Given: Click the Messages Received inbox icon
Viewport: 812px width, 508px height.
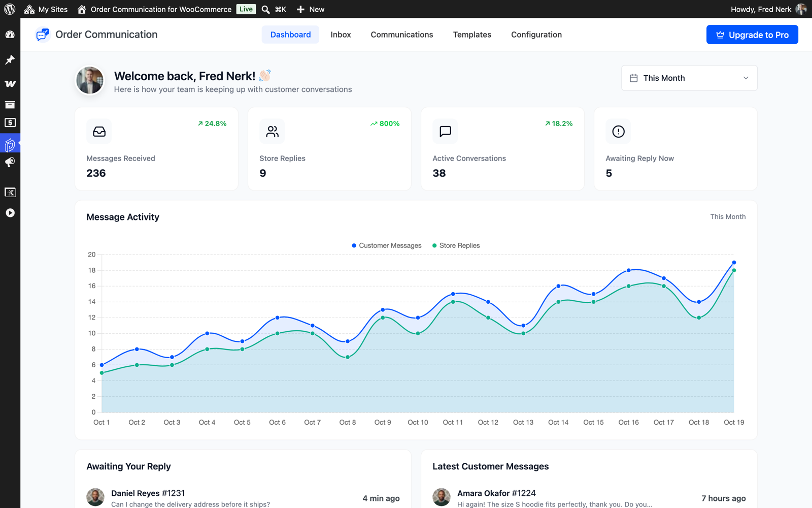Looking at the screenshot, I should click(99, 132).
